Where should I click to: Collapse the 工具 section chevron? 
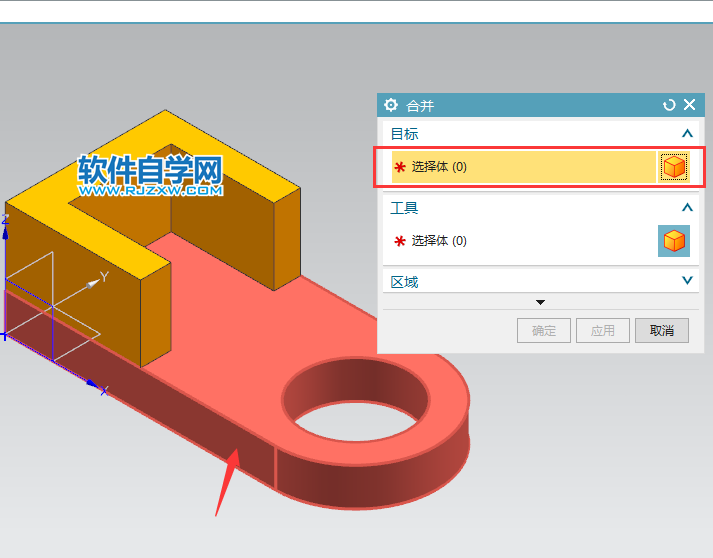687,207
